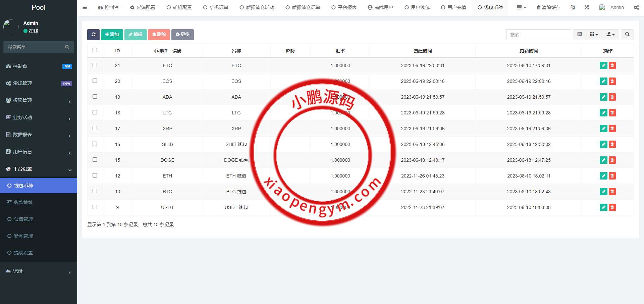Viewport: 644px width, 304px height.
Task: Click inside the 搜索 search input field
Action: point(538,35)
